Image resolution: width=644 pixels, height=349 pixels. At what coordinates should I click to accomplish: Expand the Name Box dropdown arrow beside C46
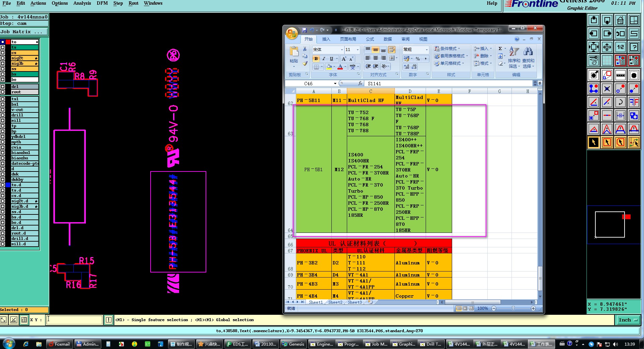pyautogui.click(x=335, y=84)
